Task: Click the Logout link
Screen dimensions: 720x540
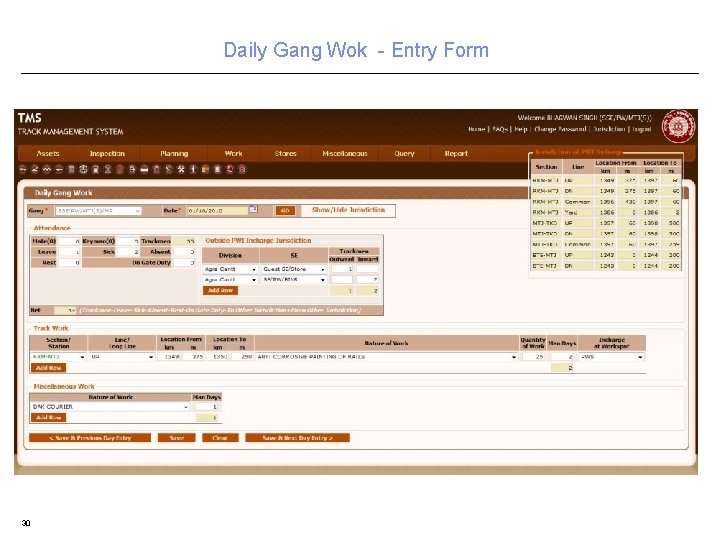Action: click(x=642, y=129)
